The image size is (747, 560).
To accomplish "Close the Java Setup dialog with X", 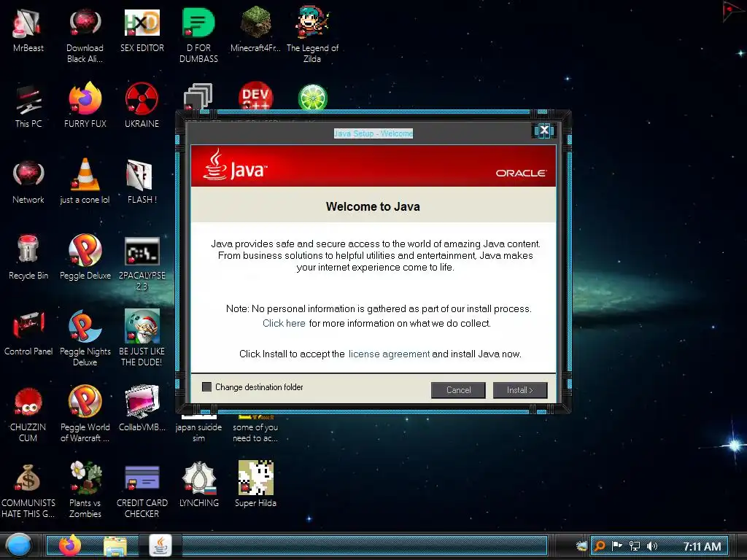I will pyautogui.click(x=544, y=130).
